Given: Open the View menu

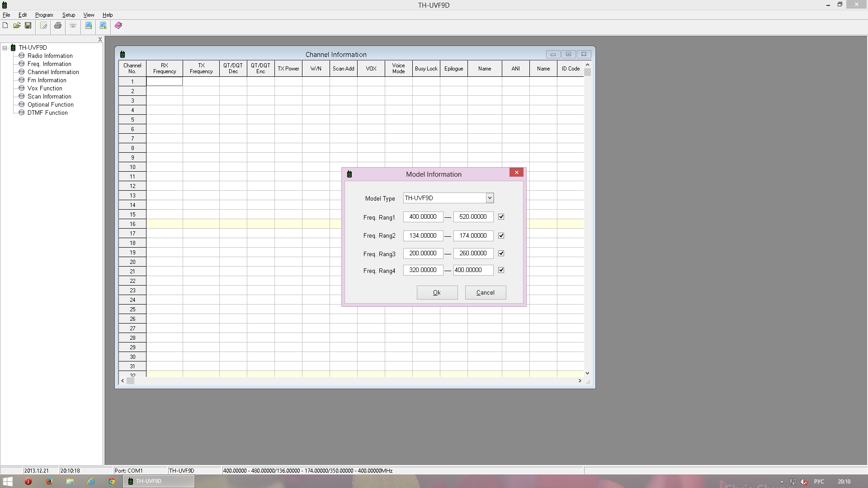Looking at the screenshot, I should (89, 15).
